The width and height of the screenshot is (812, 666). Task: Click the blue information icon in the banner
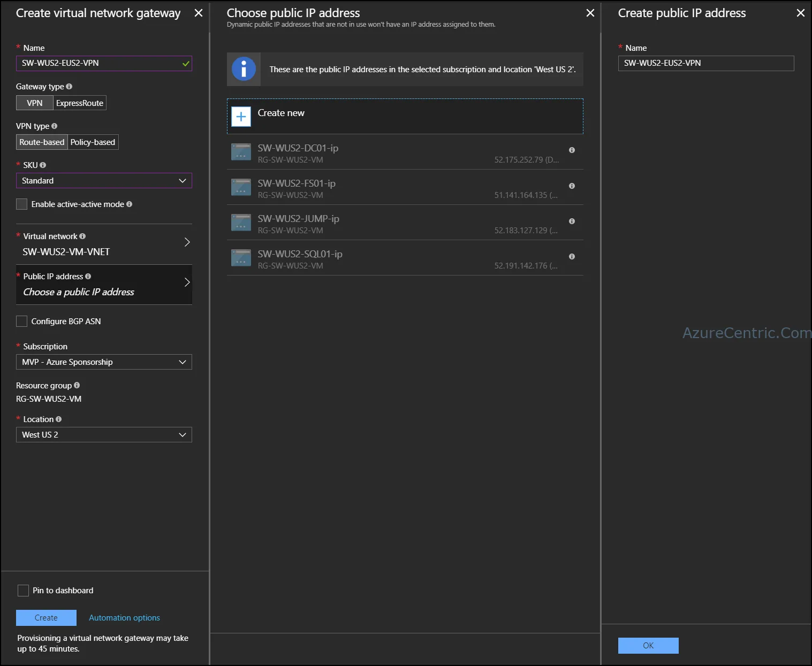pyautogui.click(x=244, y=69)
